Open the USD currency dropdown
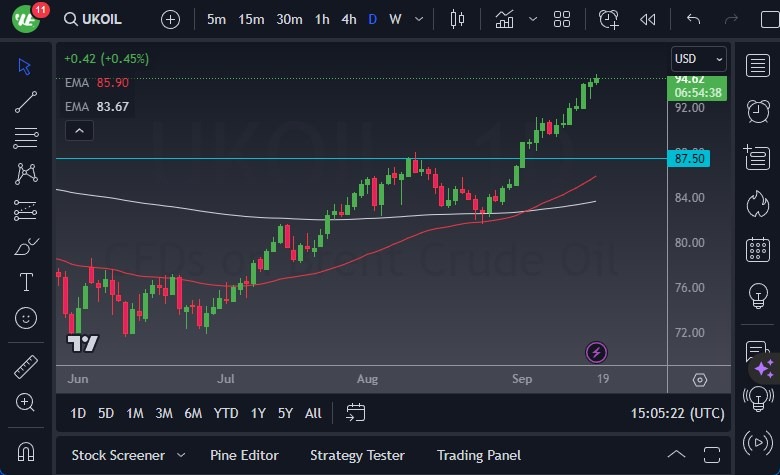780x475 pixels. click(698, 59)
